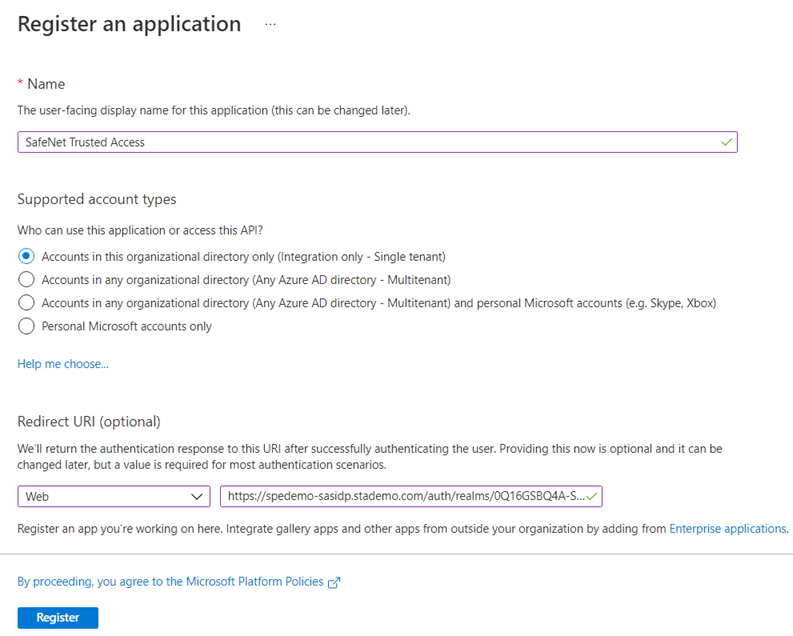Viewport: 793px width, 636px height.
Task: Click the user-facing display name description text
Action: coord(214,111)
